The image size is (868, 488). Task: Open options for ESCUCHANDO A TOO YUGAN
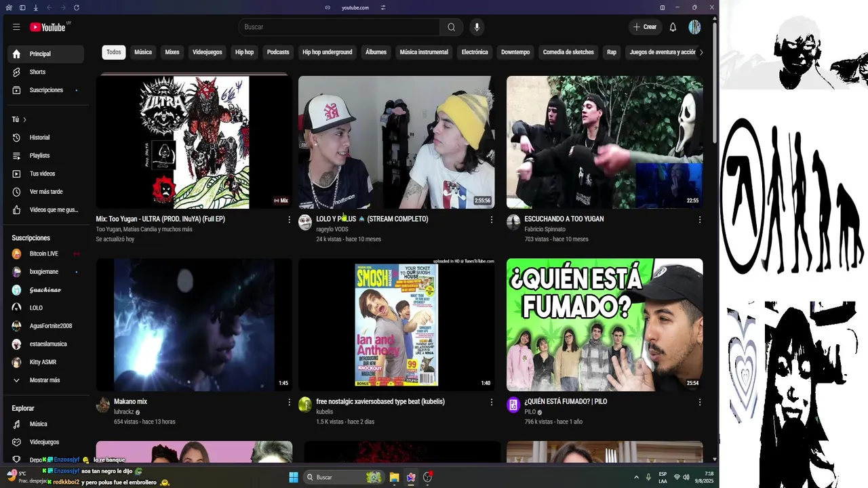click(x=699, y=220)
